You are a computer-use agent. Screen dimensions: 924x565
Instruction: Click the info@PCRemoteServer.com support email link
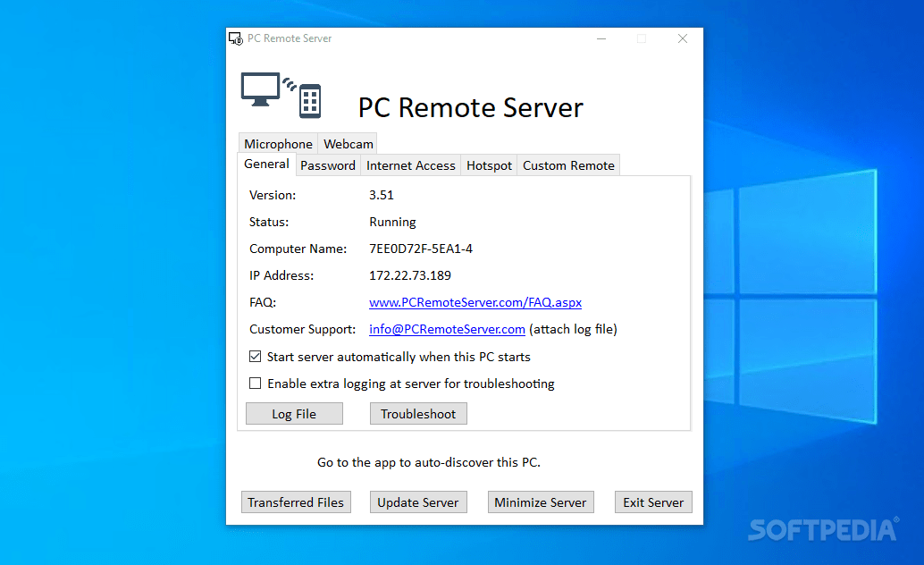447,330
